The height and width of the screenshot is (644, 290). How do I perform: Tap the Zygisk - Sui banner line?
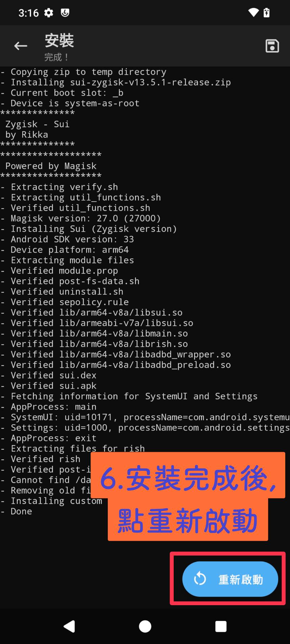coord(37,124)
